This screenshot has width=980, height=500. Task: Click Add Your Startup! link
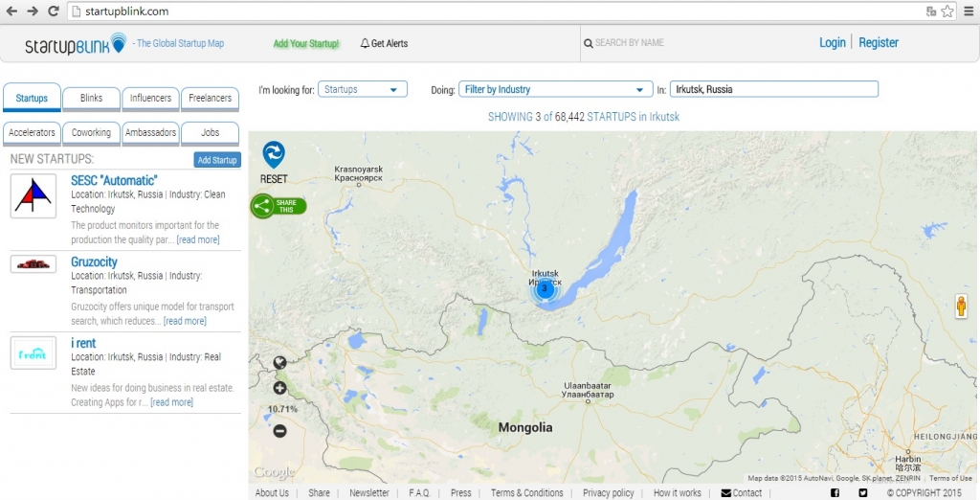(x=305, y=44)
